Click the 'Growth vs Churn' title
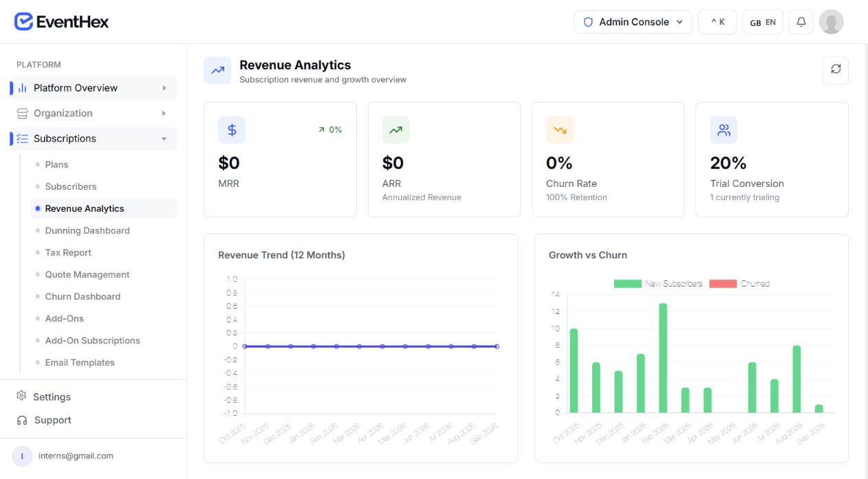Image resolution: width=868 pixels, height=479 pixels. pos(588,255)
